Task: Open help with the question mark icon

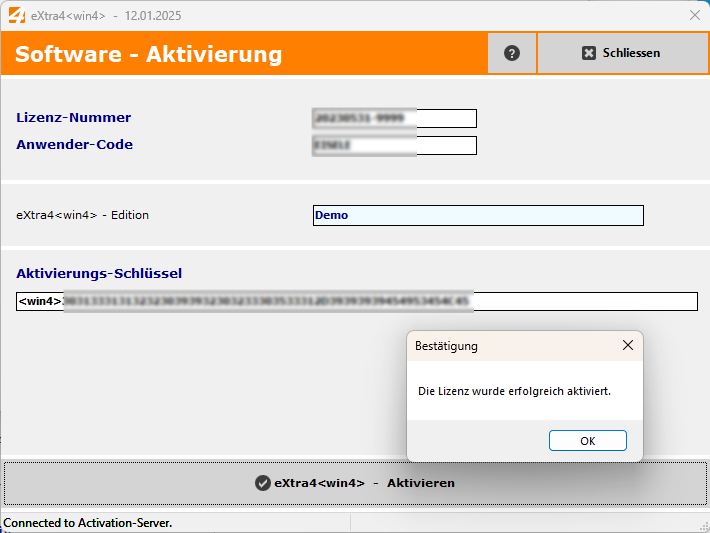Action: [512, 53]
